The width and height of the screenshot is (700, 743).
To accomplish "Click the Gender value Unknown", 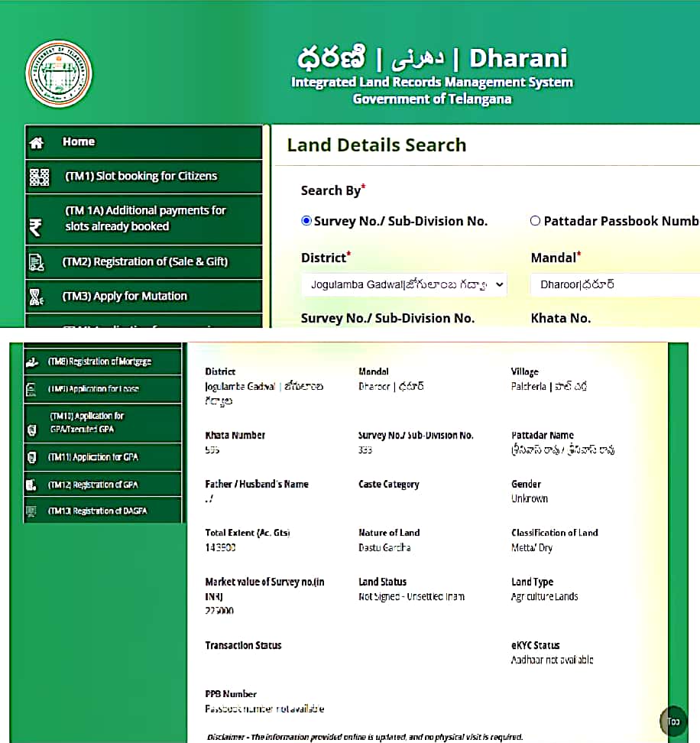I will [530, 498].
